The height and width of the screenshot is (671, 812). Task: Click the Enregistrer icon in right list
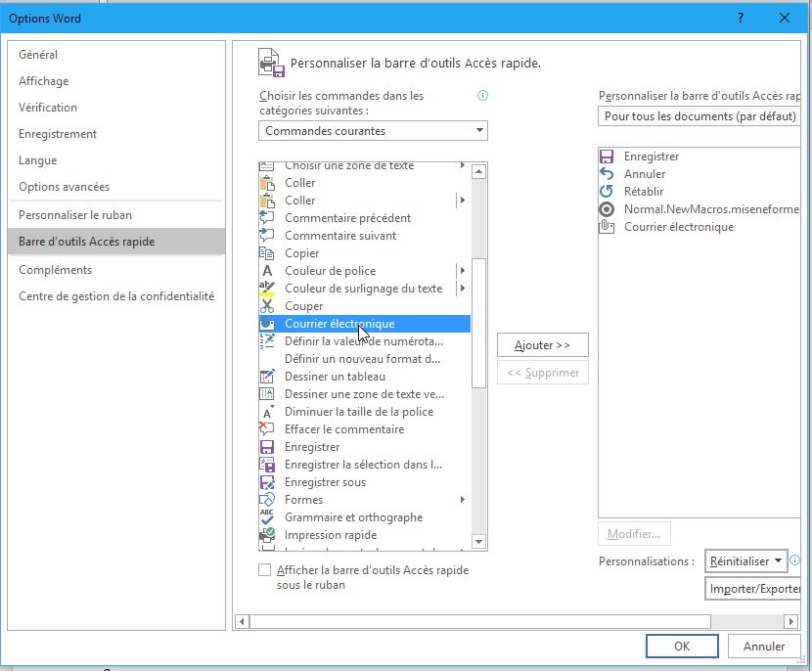pyautogui.click(x=607, y=157)
